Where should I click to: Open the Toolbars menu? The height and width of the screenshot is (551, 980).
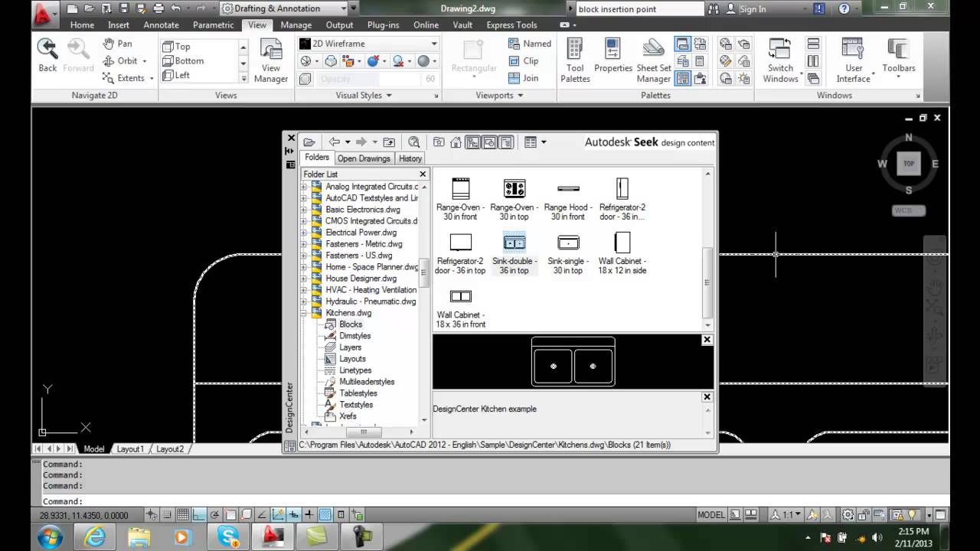[899, 56]
